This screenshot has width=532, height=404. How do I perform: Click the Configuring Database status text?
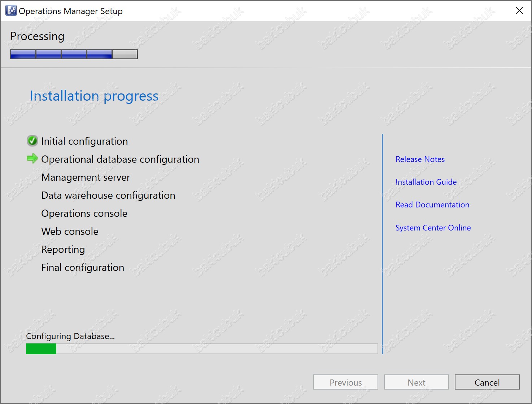coord(70,336)
